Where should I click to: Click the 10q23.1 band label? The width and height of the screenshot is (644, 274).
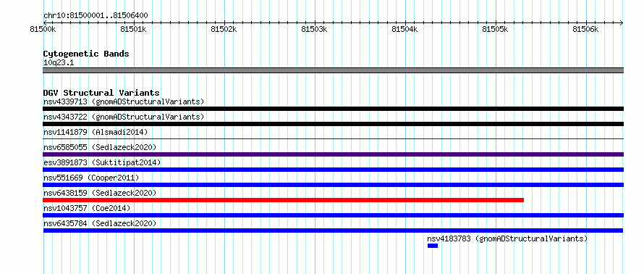59,63
